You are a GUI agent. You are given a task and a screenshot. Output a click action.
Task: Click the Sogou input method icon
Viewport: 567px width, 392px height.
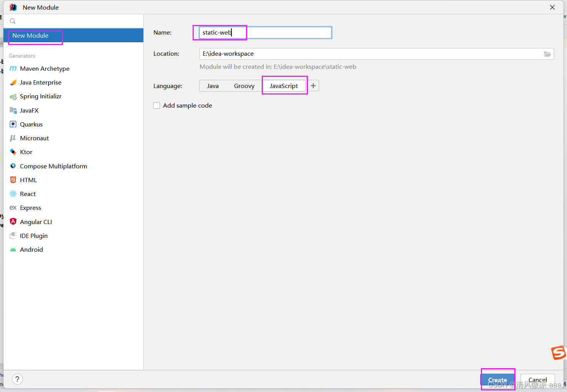click(x=559, y=352)
